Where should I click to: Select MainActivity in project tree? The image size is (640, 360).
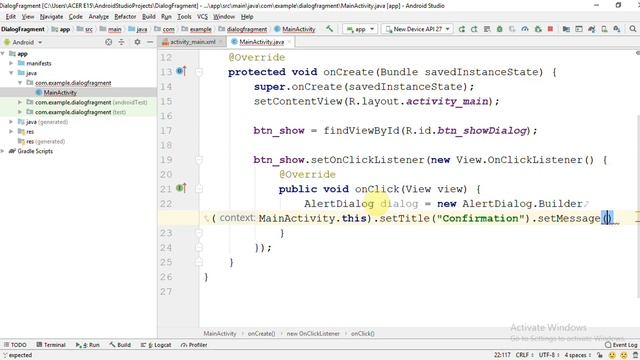pos(60,93)
